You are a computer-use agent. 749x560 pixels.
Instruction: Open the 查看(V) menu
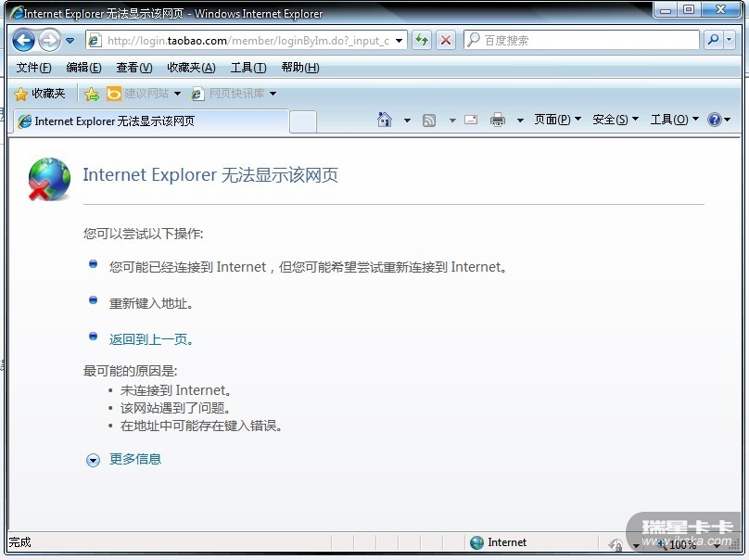point(134,68)
